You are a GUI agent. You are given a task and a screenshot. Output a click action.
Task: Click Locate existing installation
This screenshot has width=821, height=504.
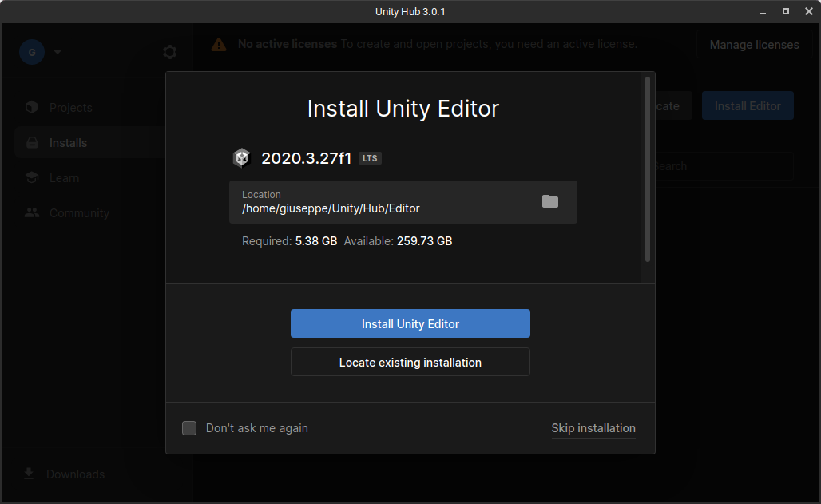(410, 362)
